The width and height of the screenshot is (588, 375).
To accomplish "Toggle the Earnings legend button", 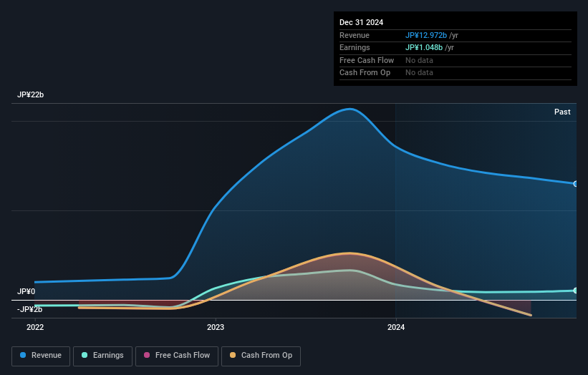I will click(102, 356).
